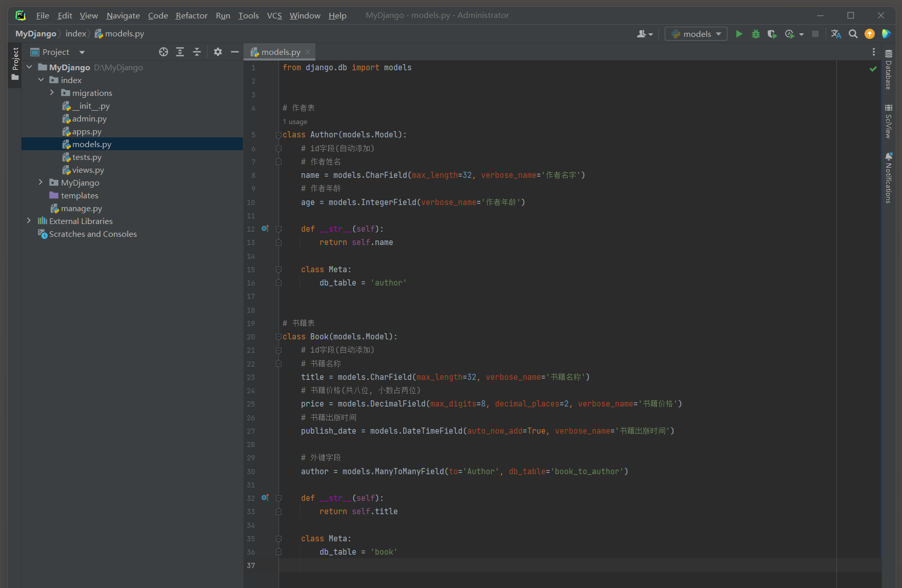The width and height of the screenshot is (902, 588).
Task: Click the '1 usage' hint above Author
Action: 295,122
